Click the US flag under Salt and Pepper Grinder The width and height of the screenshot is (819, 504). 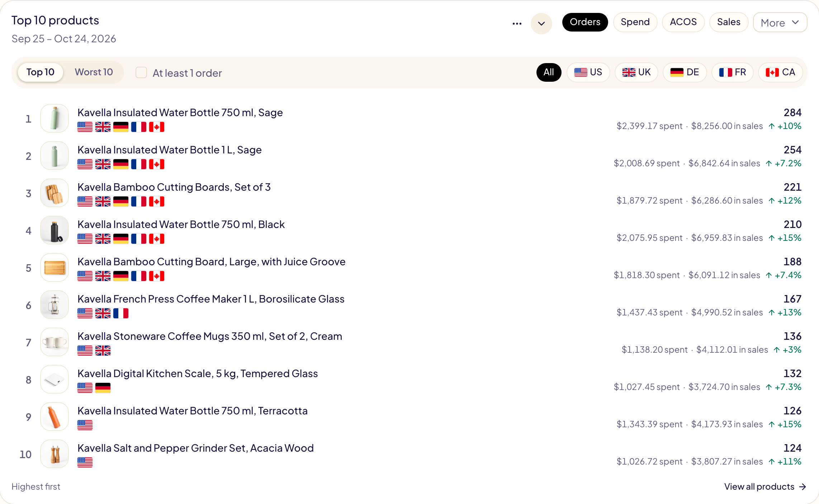click(x=85, y=462)
